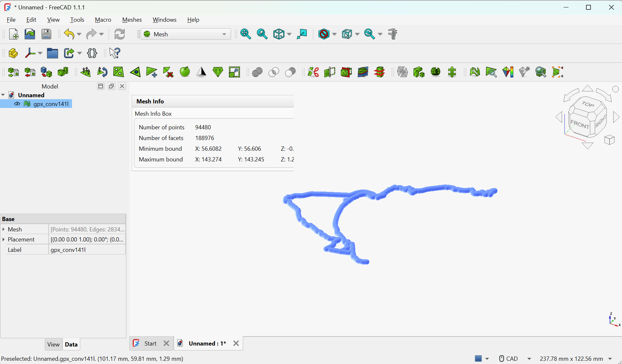Screen dimensions: 622x364
Task: Switch to the View property tab
Action: (53, 344)
